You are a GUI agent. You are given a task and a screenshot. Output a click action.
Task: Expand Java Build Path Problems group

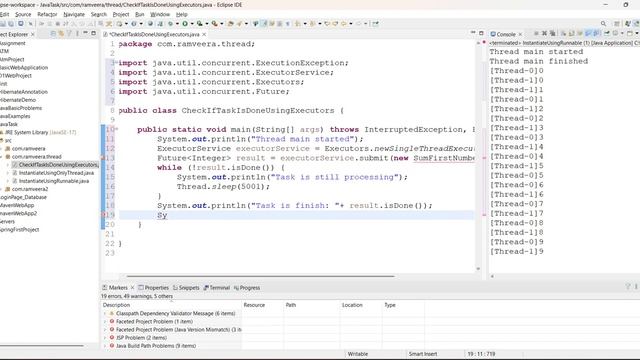[x=105, y=346]
